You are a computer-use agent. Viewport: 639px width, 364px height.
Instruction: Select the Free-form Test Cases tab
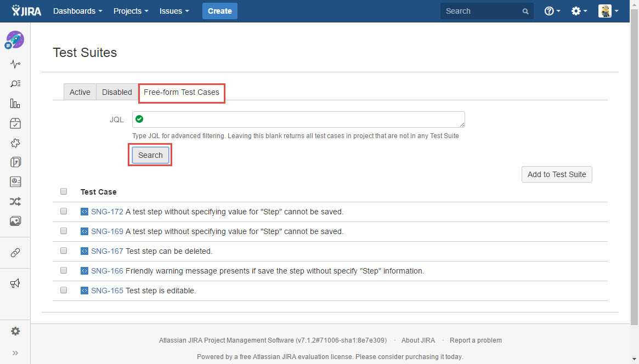182,93
